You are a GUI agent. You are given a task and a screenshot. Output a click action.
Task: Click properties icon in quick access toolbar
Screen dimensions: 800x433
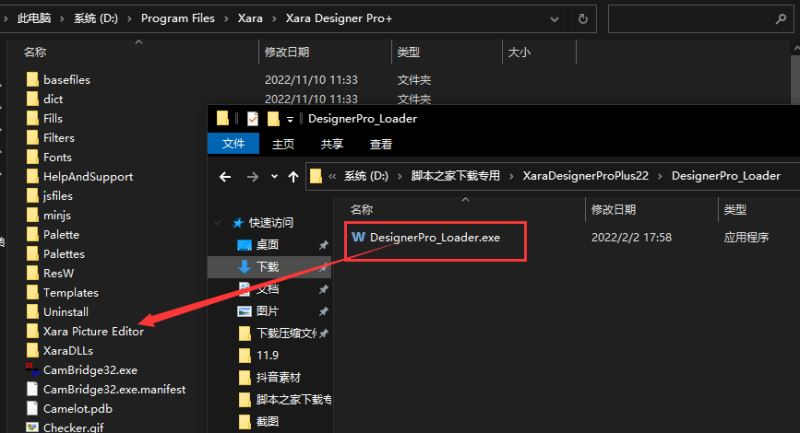(253, 119)
